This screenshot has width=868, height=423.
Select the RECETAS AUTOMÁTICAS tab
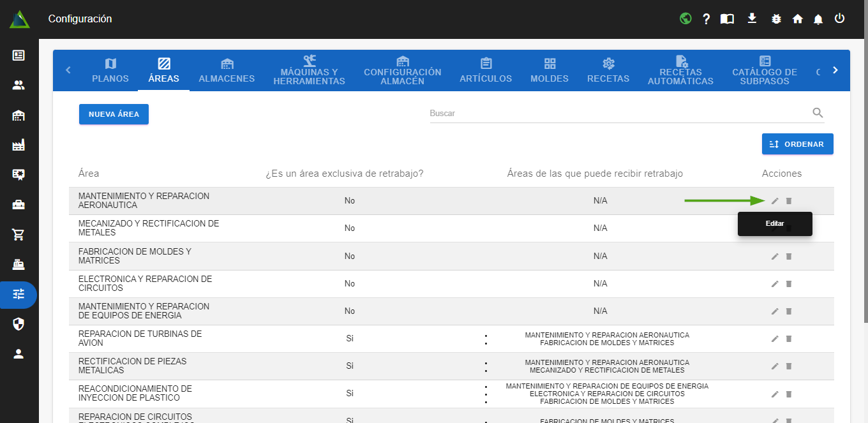pyautogui.click(x=680, y=70)
